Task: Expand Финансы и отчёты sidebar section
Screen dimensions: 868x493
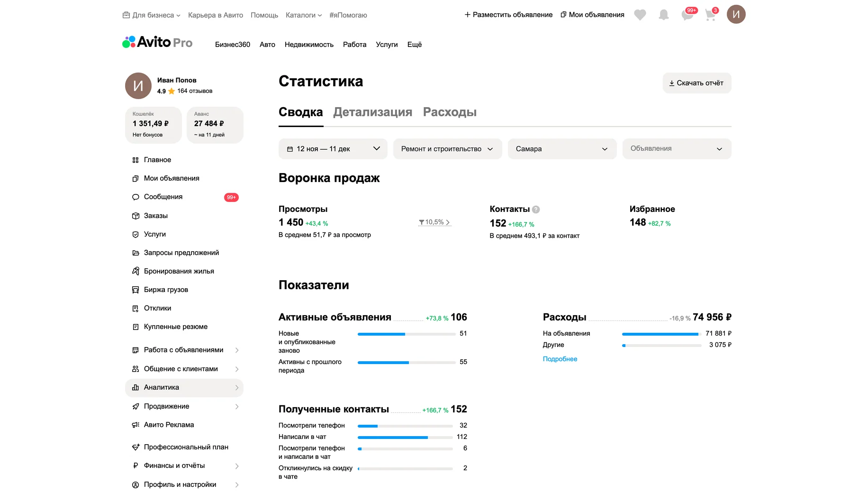Action: click(x=184, y=466)
